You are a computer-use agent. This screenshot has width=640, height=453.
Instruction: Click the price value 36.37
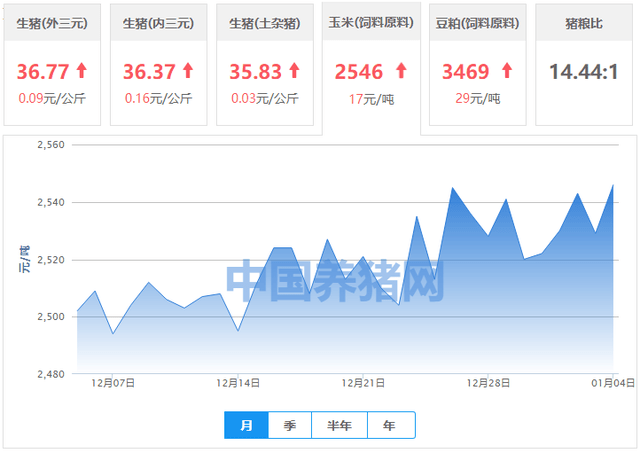(149, 72)
